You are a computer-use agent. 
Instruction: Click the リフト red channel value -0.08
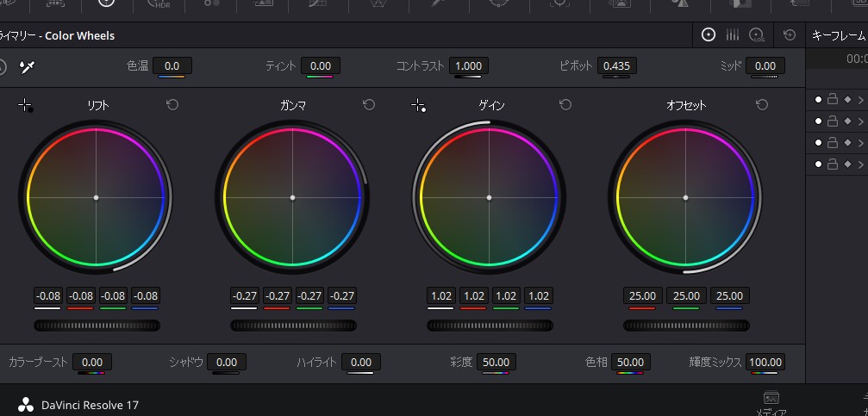click(80, 296)
